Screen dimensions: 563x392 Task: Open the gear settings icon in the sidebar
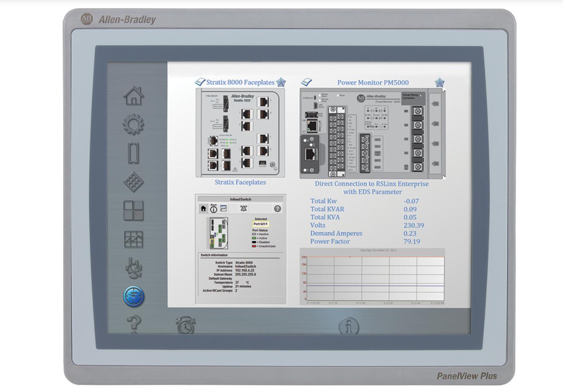point(134,124)
